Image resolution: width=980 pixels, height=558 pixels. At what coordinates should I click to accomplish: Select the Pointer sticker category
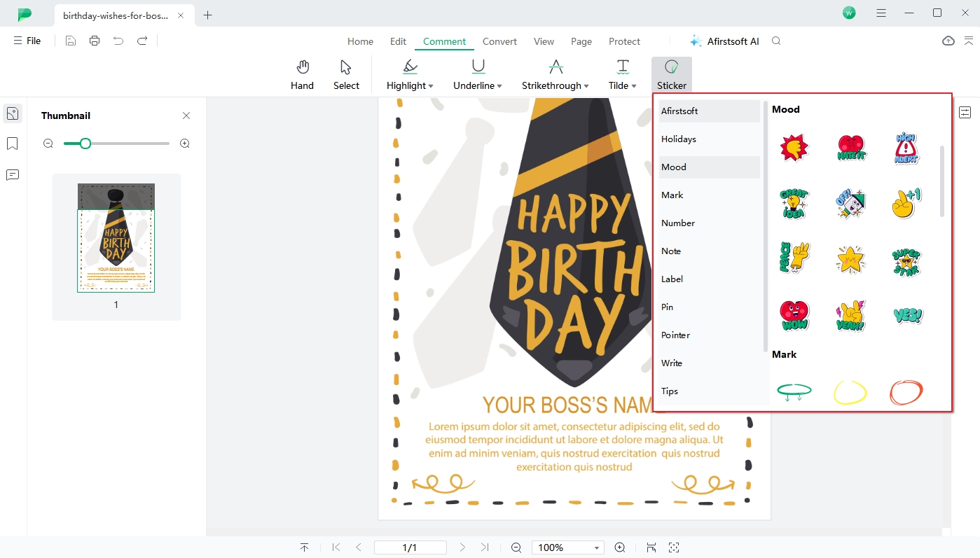(x=710, y=335)
